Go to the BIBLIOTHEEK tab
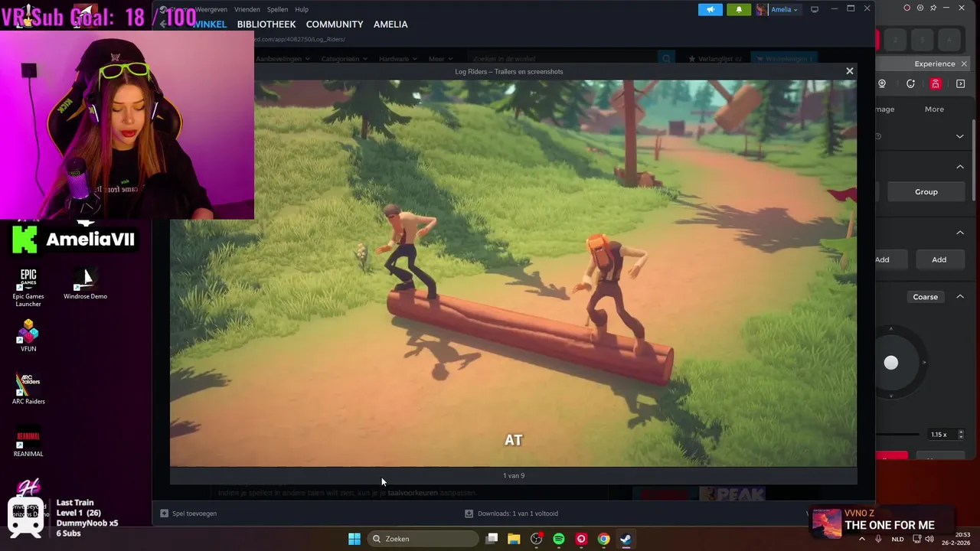 pyautogui.click(x=266, y=24)
